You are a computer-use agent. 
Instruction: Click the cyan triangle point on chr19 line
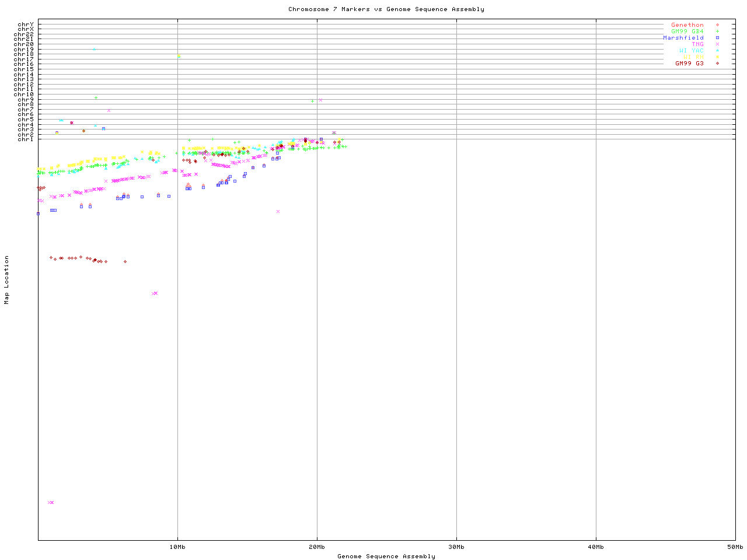(94, 49)
